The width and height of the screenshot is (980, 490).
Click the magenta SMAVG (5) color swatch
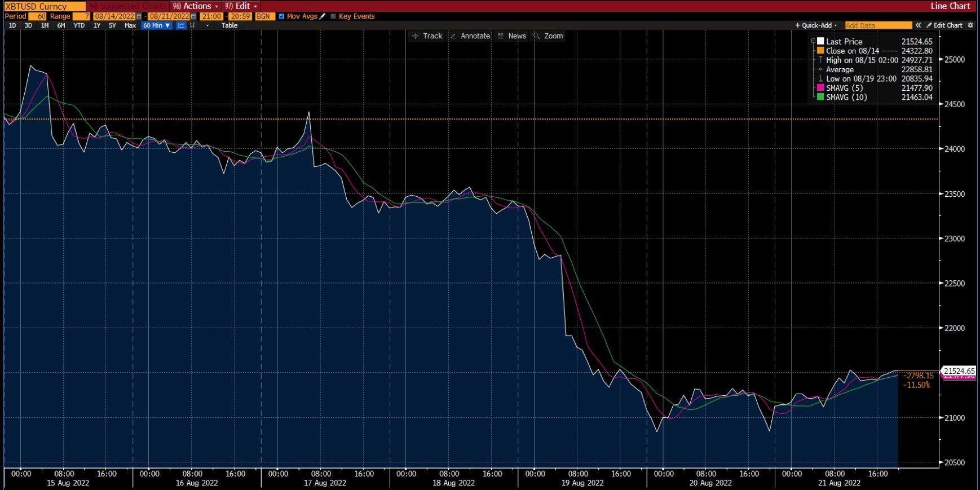pos(820,88)
